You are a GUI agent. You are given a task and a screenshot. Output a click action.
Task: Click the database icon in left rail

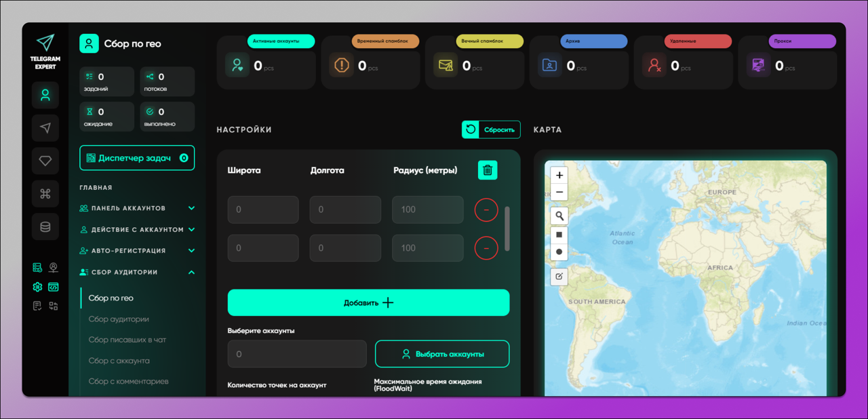[45, 227]
